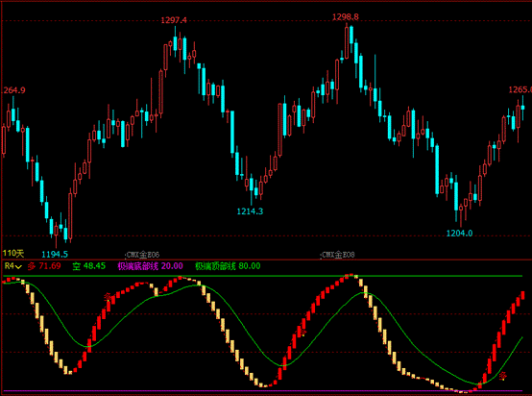Viewport: 532px width, 396px height.
Task: Click the 空 48.45 indicator value
Action: (x=89, y=266)
